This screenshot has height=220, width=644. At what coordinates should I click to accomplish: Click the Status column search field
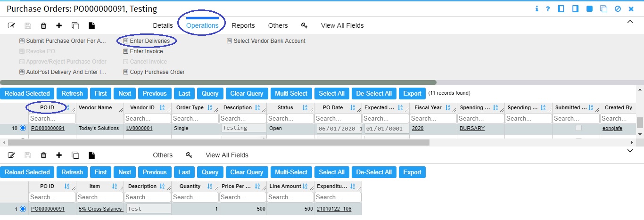coord(290,118)
